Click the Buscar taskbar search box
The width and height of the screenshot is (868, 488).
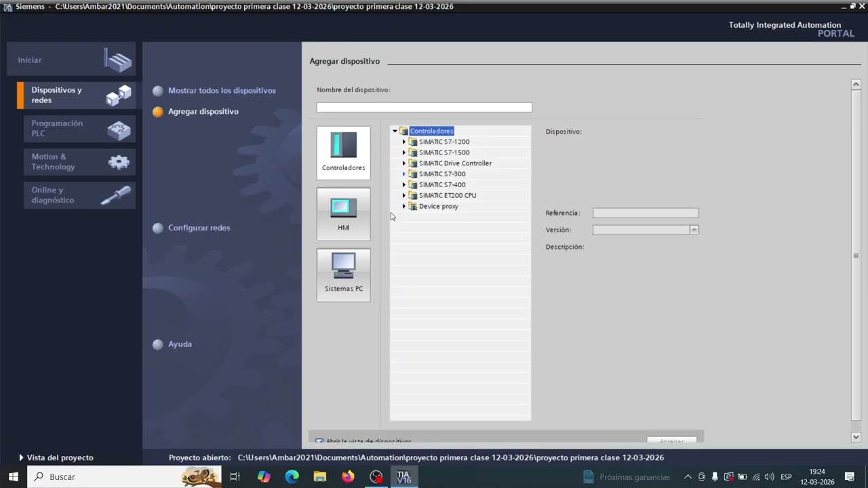[124, 476]
